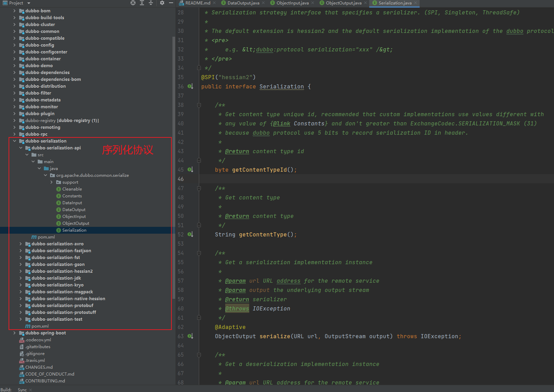Click implementations gutter icon on line 36
This screenshot has height=392, width=554.
tap(190, 86)
